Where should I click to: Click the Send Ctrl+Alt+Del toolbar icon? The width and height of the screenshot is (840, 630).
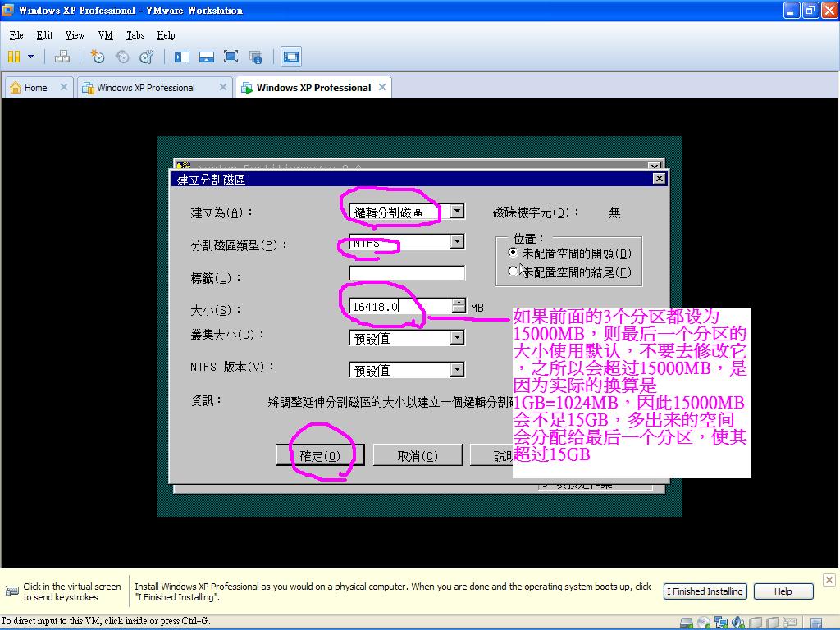click(x=62, y=57)
